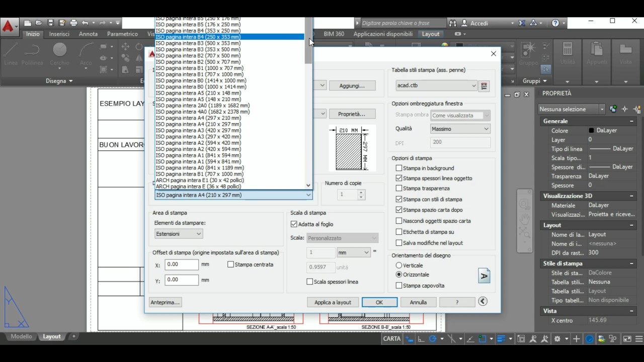Open the Estensioni plot area dropdown

pyautogui.click(x=179, y=234)
